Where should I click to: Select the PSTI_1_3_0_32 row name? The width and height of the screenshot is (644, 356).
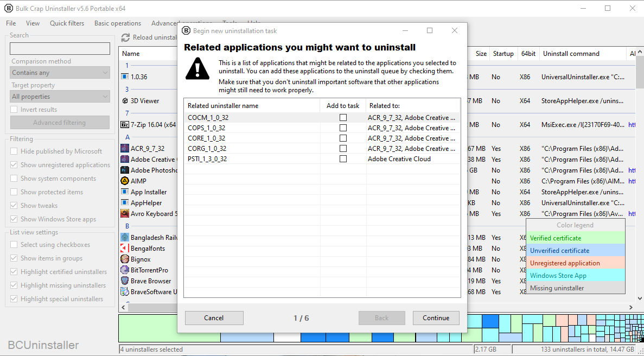[207, 158]
